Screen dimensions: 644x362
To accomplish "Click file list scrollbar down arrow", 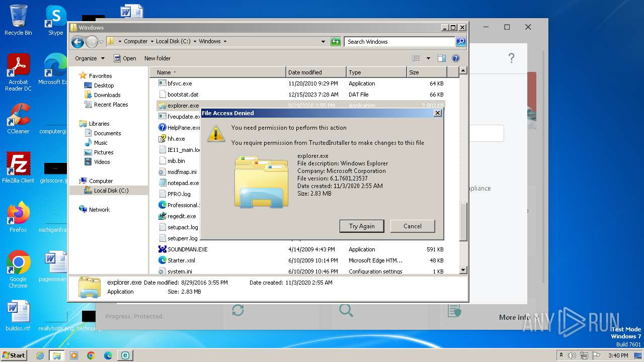I will (x=463, y=270).
